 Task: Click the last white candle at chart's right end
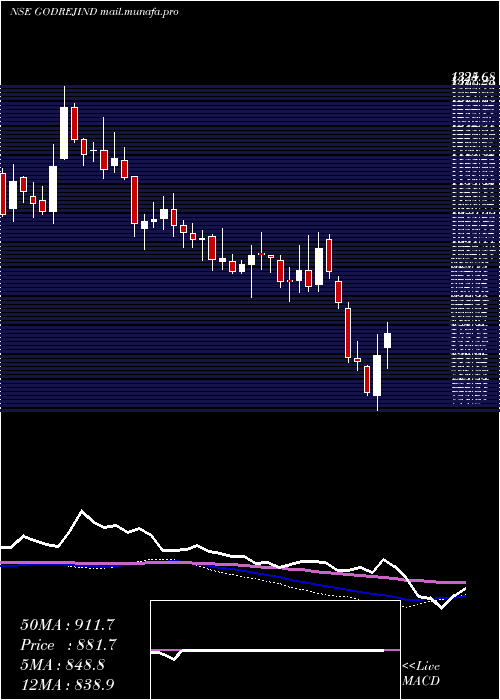388,340
